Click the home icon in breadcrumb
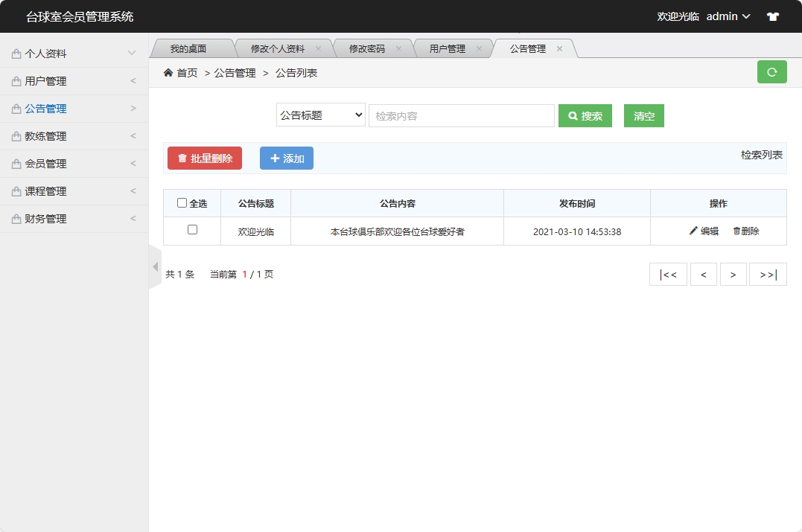This screenshot has height=532, width=802. [168, 72]
